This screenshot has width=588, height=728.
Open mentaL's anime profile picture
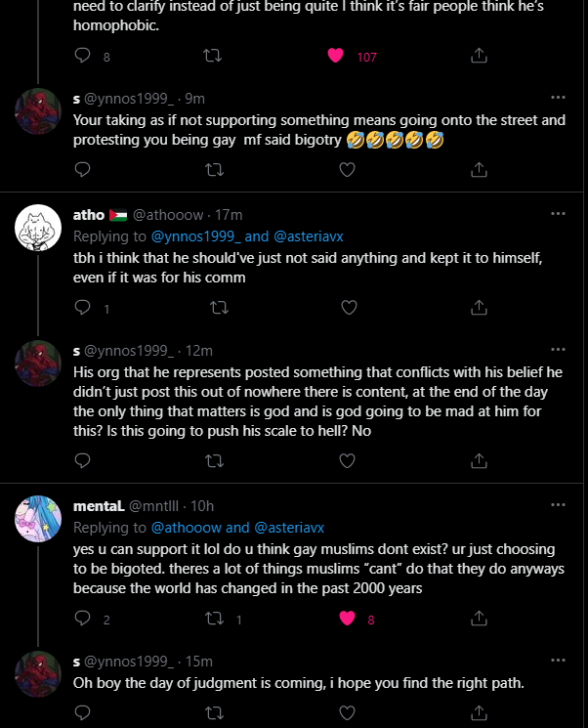(38, 520)
